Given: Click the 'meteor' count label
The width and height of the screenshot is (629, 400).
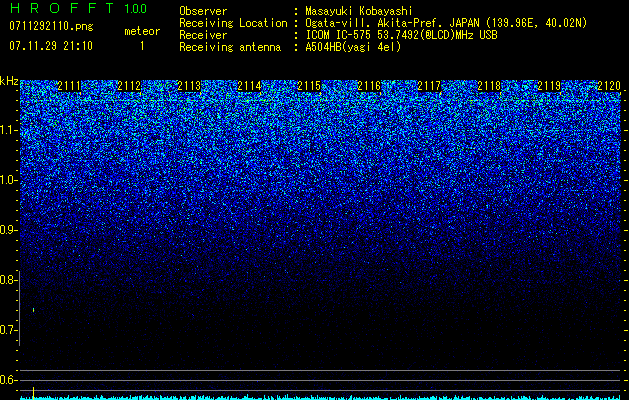Looking at the screenshot, I should (142, 31).
